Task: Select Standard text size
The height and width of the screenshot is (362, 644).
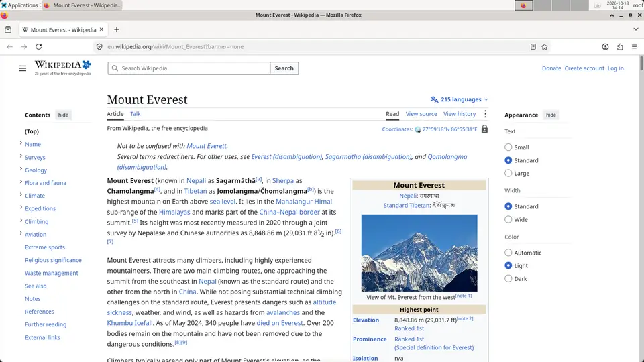Action: pyautogui.click(x=508, y=160)
